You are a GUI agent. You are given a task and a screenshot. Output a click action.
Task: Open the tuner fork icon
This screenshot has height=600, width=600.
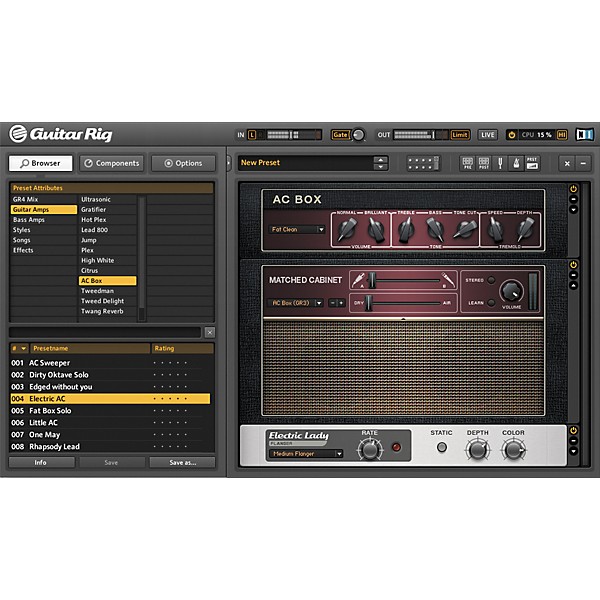click(x=500, y=163)
